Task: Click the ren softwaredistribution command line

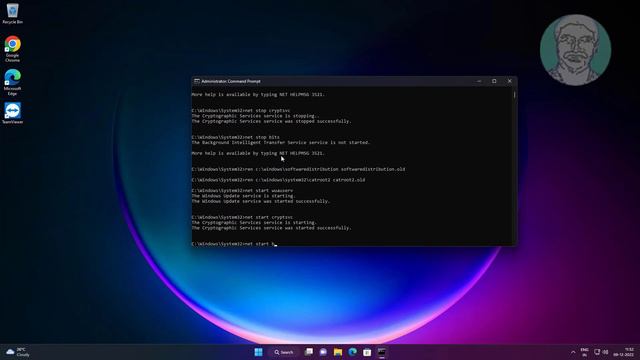Action: 298,169
